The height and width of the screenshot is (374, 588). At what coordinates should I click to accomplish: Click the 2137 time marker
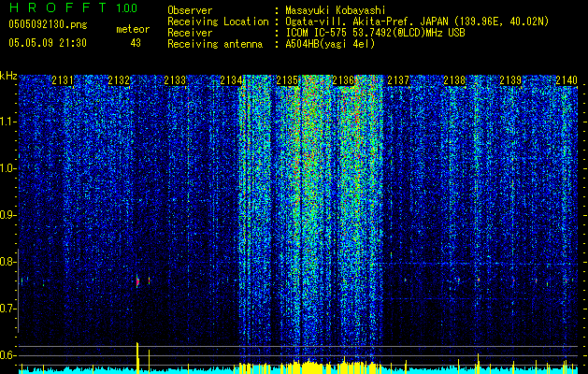(398, 80)
